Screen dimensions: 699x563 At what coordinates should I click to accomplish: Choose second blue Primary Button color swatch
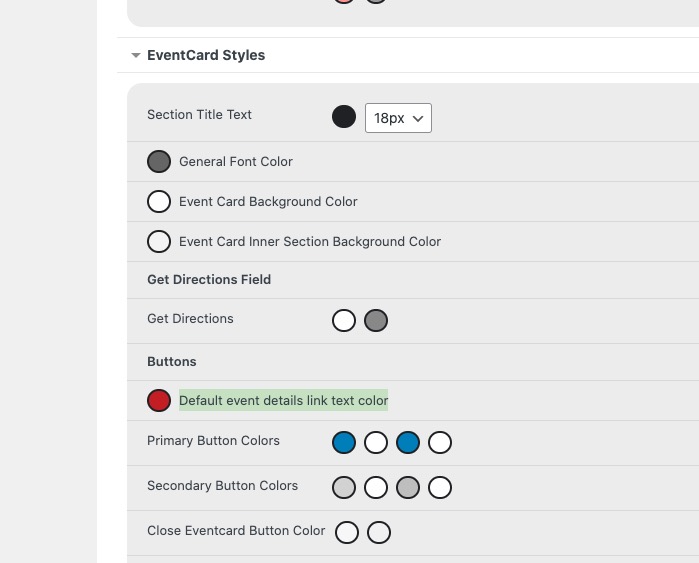tap(408, 442)
